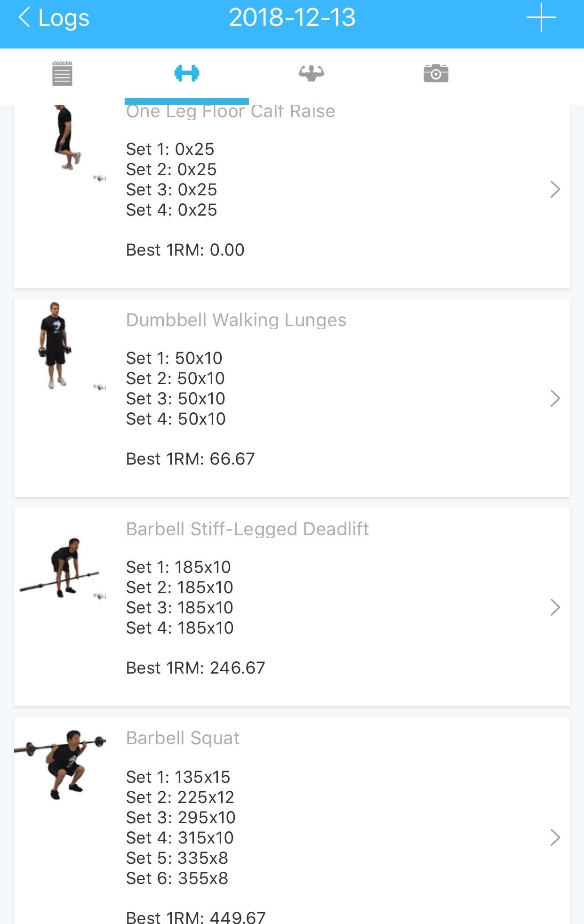The image size is (584, 924).
Task: Tap the small icon beside lunges thumbnail
Action: [100, 387]
